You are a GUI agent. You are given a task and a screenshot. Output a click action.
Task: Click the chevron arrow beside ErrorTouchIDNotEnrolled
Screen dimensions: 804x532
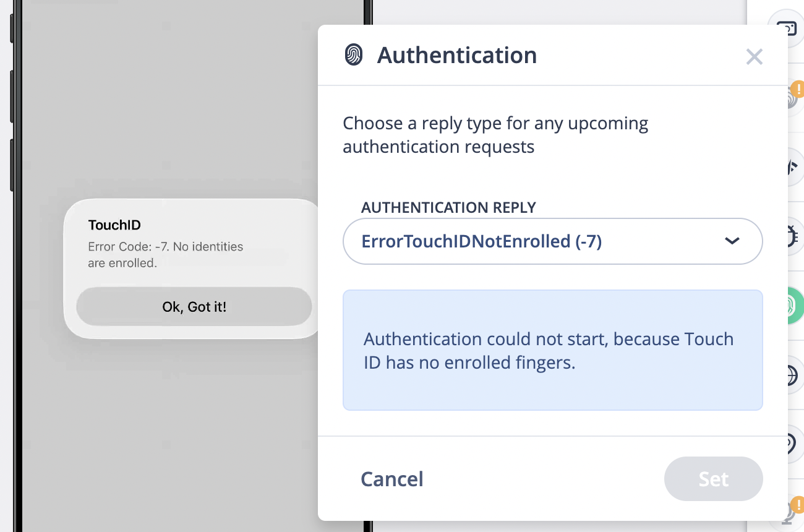pyautogui.click(x=732, y=241)
